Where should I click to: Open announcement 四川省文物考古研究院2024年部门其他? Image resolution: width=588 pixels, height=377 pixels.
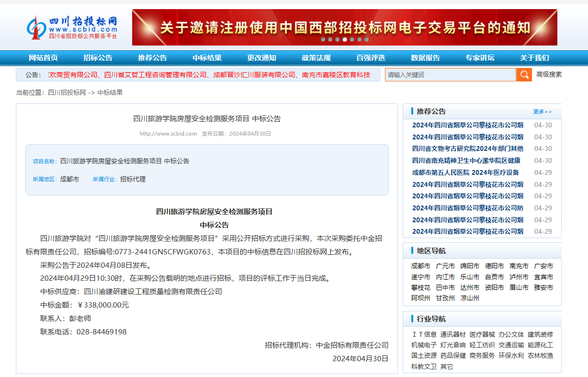tap(468, 149)
